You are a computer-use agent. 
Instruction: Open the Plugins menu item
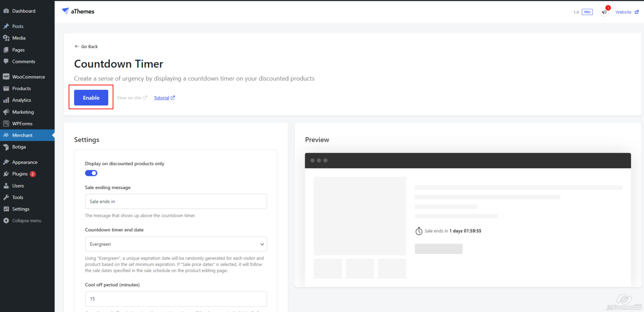pos(27,174)
